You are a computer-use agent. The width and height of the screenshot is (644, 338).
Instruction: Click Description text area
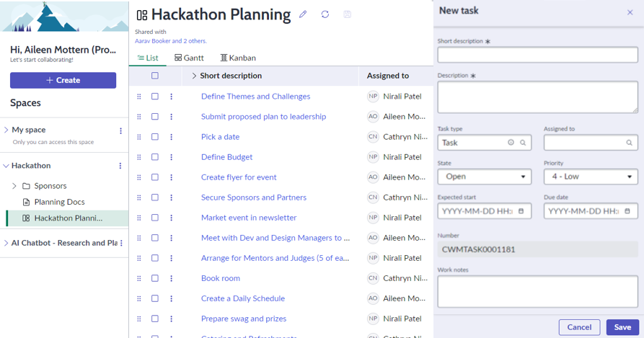(x=537, y=97)
